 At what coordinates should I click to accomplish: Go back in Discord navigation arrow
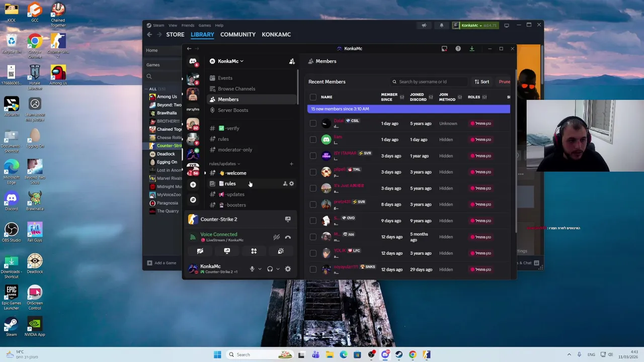pyautogui.click(x=189, y=49)
